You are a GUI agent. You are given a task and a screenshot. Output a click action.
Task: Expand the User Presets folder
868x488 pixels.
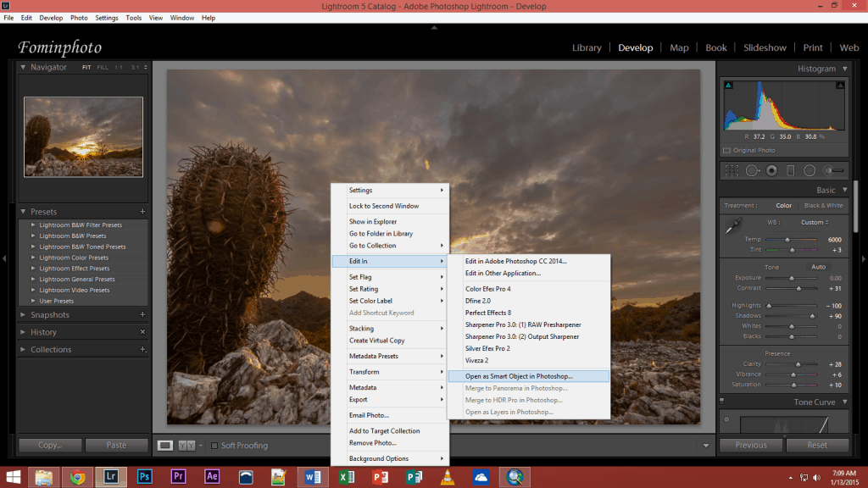(33, 301)
